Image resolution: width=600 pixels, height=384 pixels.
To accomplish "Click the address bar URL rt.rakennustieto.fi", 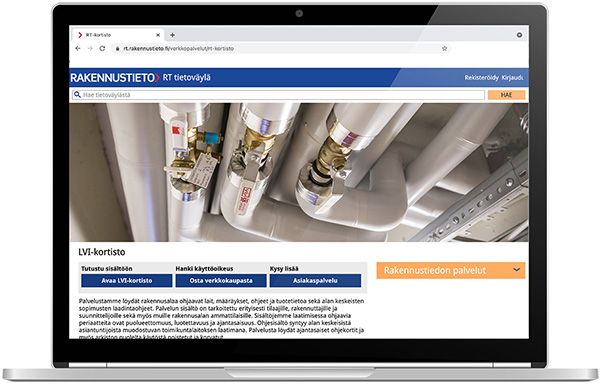I will (x=178, y=49).
